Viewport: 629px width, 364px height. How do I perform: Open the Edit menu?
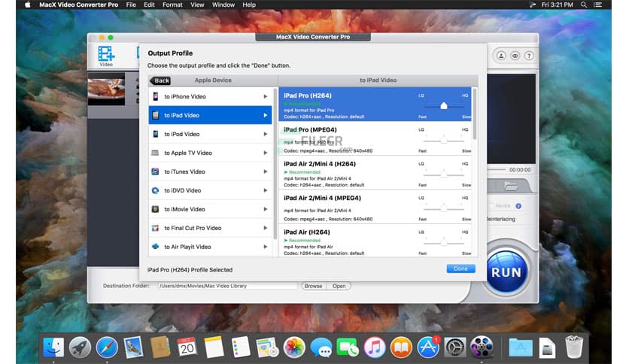point(149,5)
